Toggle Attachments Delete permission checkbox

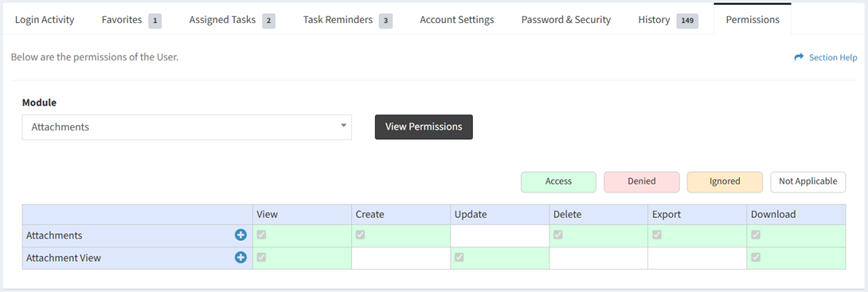(558, 235)
